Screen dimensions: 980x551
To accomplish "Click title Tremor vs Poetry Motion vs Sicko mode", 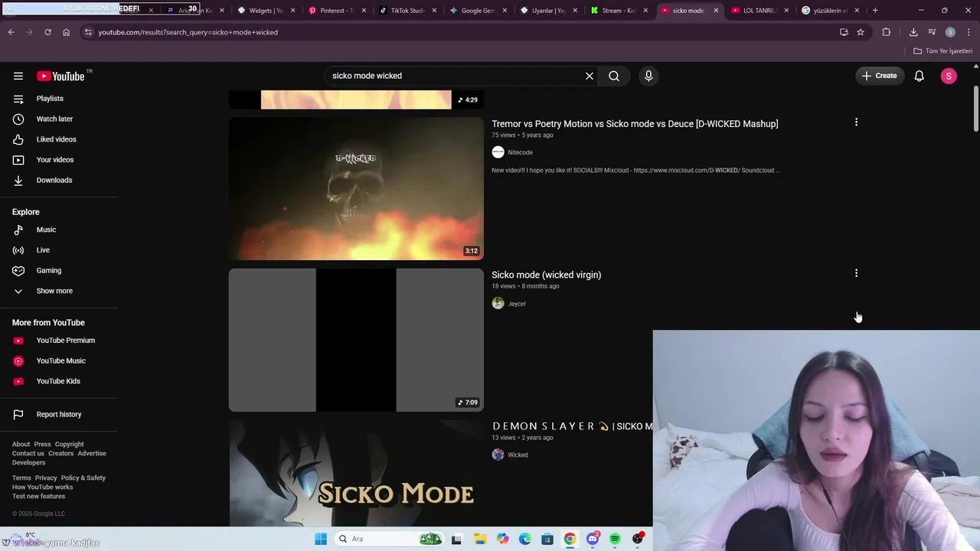I will pyautogui.click(x=635, y=124).
